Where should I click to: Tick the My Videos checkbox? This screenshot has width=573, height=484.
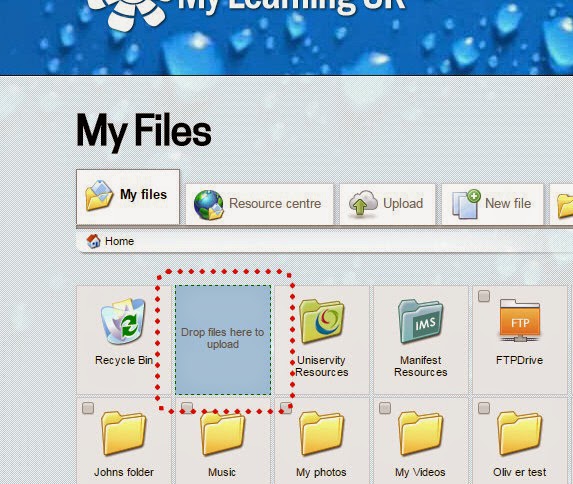(x=385, y=408)
